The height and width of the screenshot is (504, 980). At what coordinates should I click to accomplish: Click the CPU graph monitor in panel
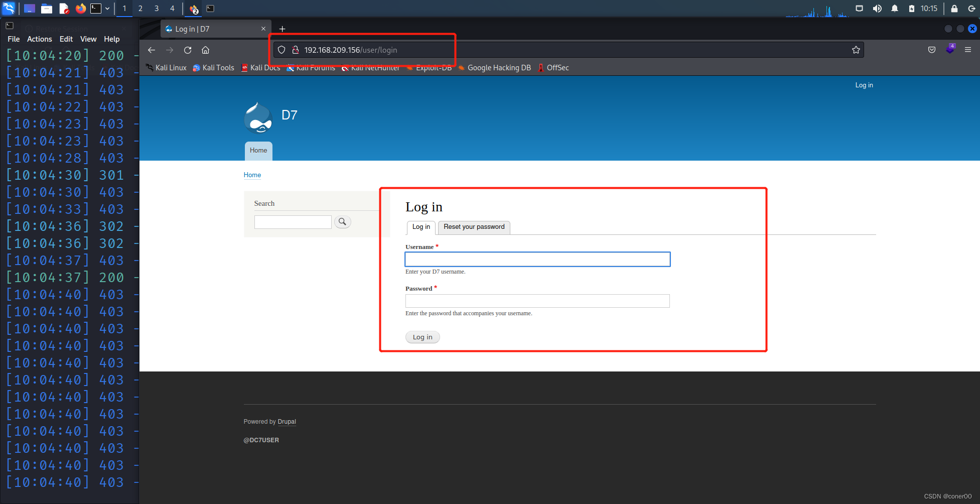pos(817,11)
